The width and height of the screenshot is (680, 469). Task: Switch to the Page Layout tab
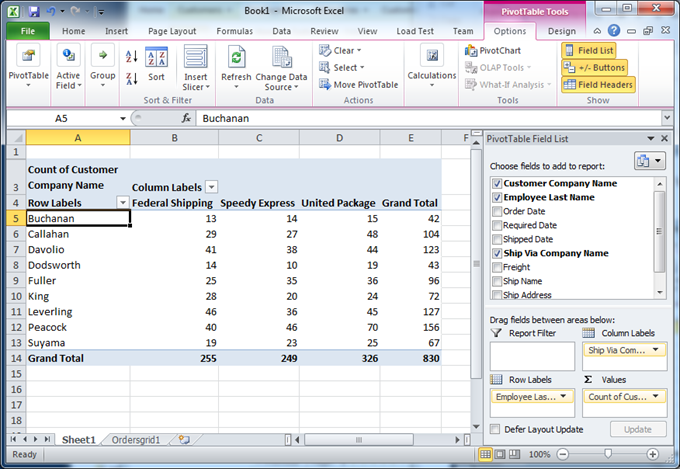pos(172,31)
